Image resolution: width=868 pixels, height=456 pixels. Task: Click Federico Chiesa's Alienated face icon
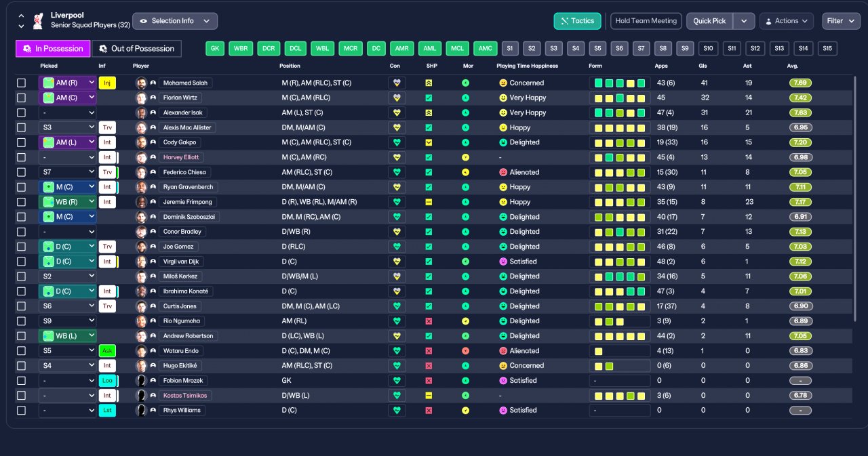click(x=503, y=172)
